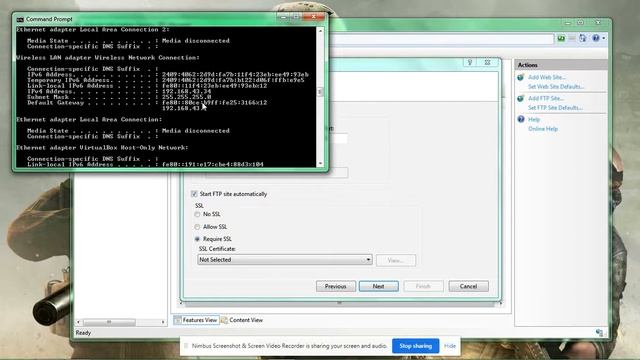
Task: Expand the arrow beside the toolbar help icon
Action: pyautogui.click(x=604, y=38)
